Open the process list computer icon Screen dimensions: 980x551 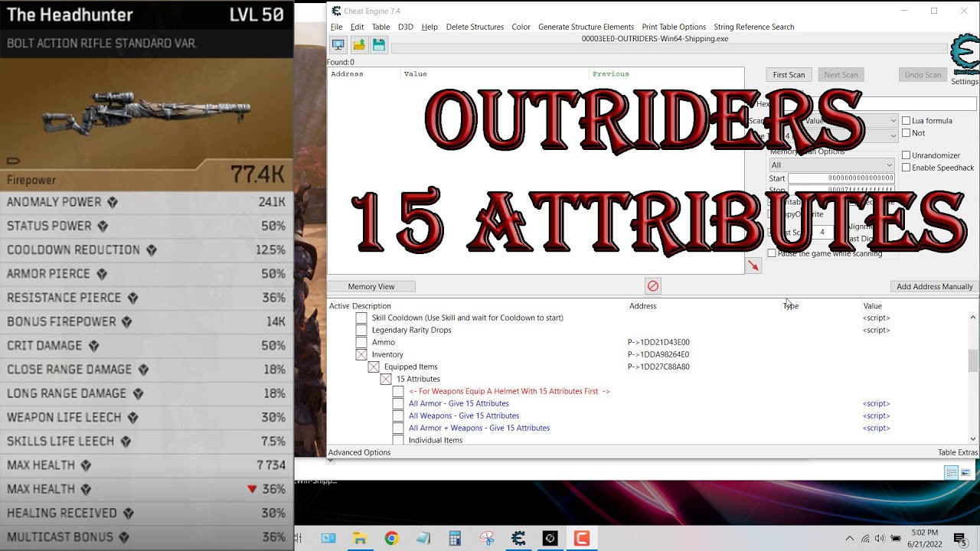[x=338, y=45]
